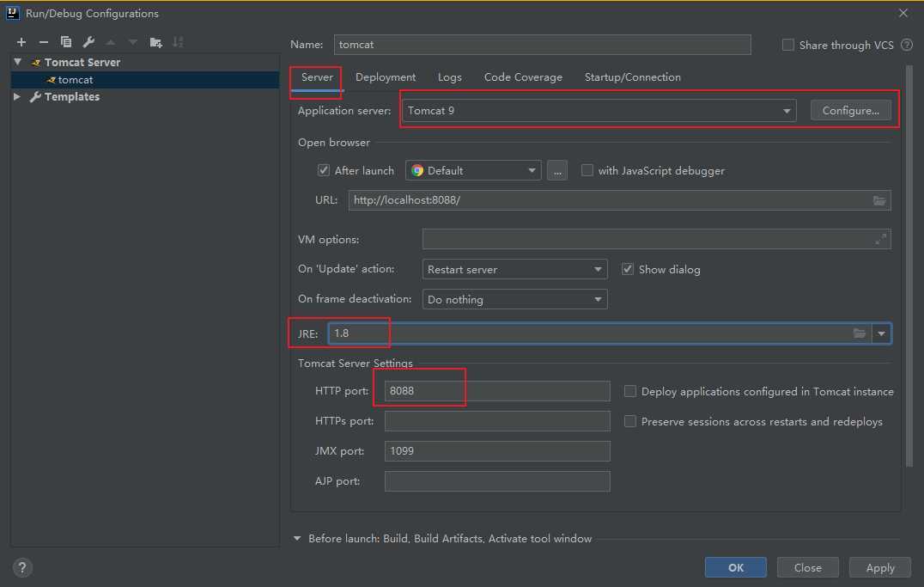
Task: Click the sort configurations icon
Action: click(178, 42)
